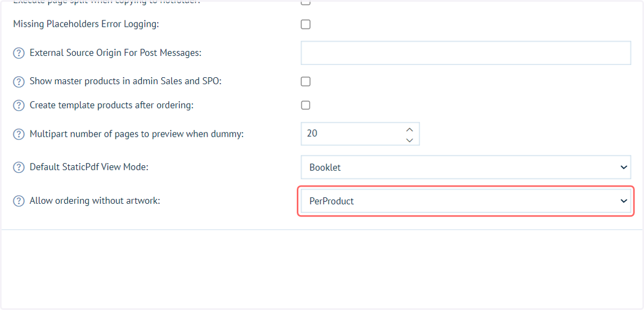Focus the External Source Origin text field
Viewport: 644px width, 310px height.
pyautogui.click(x=466, y=53)
